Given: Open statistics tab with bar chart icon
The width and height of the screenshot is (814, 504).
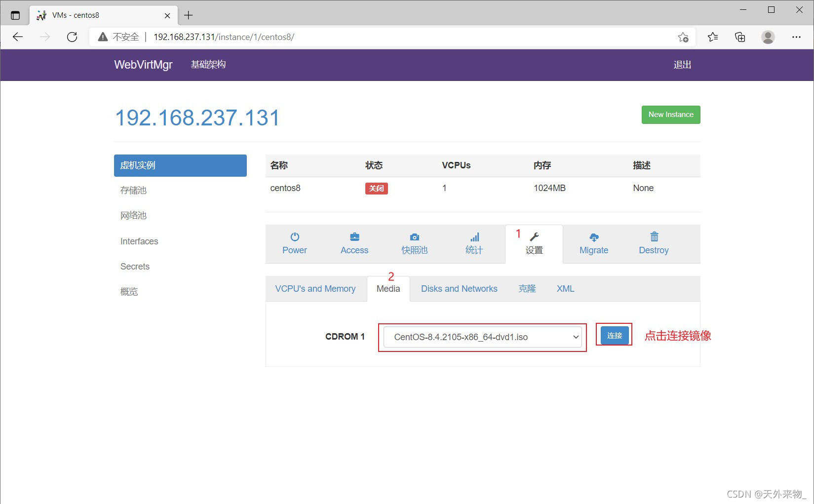Looking at the screenshot, I should pos(474,244).
